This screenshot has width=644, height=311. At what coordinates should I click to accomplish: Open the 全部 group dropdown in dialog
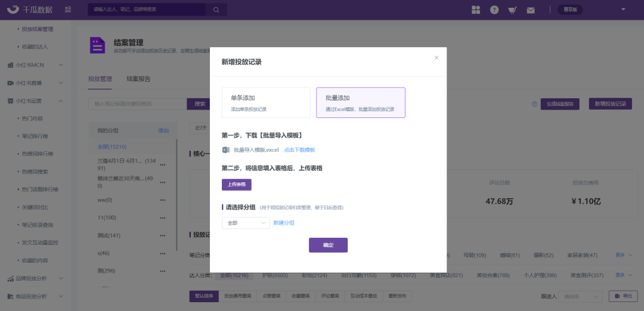pos(246,223)
